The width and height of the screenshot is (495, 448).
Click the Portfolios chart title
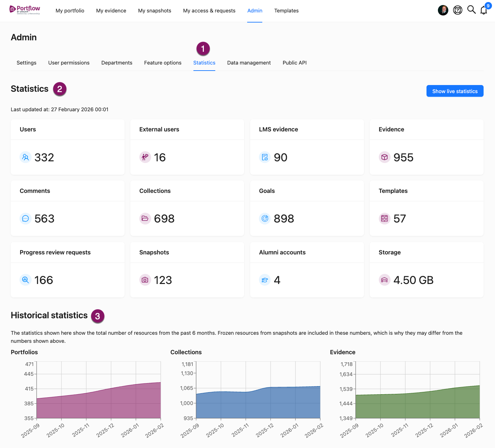(x=24, y=352)
